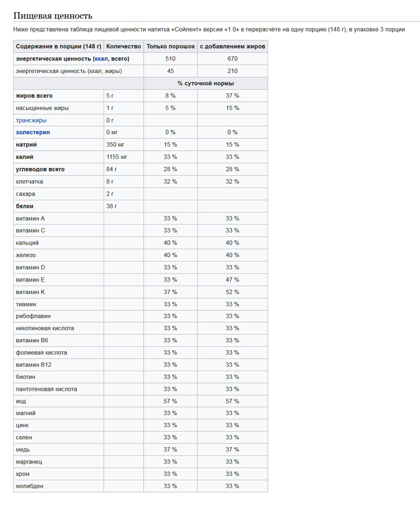The width and height of the screenshot is (420, 509).
Task: Open the 'холестерин' link
Action: pyautogui.click(x=33, y=132)
